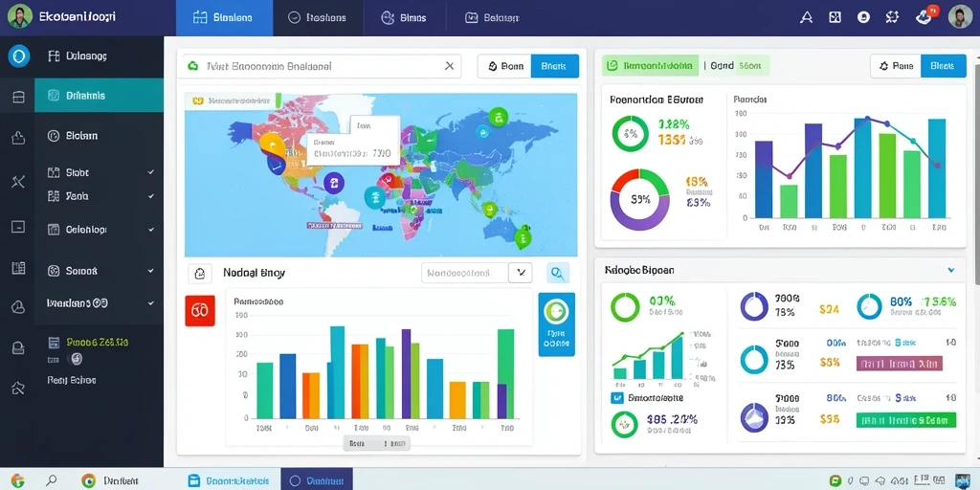Click the gear settings icon in top bar
This screenshot has height=490, width=980.
(x=892, y=17)
